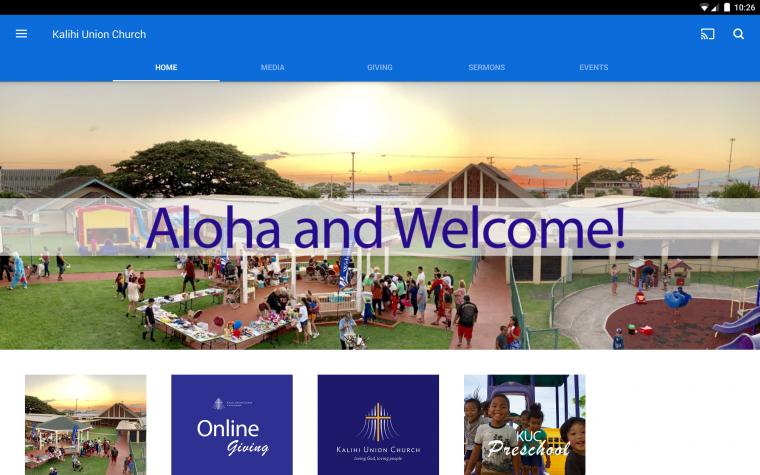Open search with magnifier icon
Image resolution: width=760 pixels, height=475 pixels.
(x=738, y=34)
